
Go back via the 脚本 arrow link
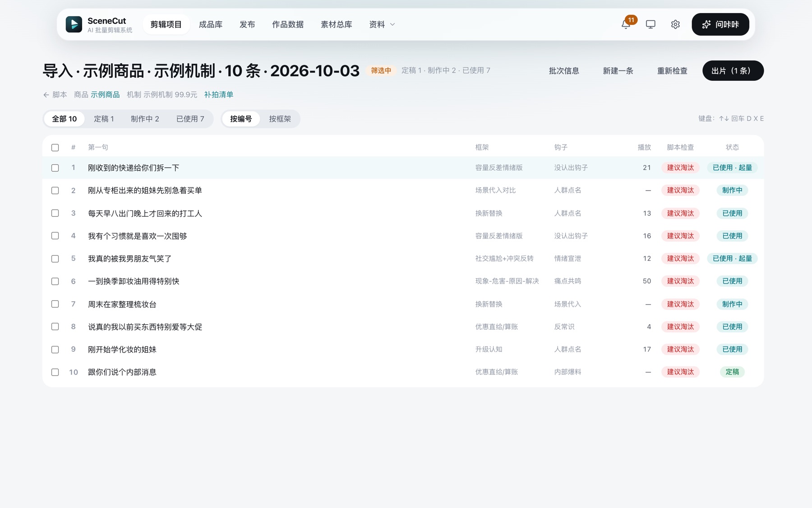[x=55, y=95]
